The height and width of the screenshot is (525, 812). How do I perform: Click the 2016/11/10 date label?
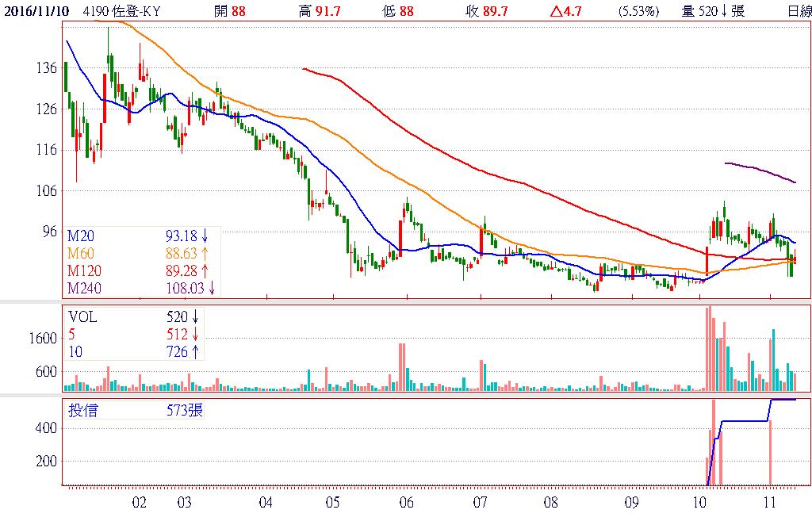pos(36,10)
